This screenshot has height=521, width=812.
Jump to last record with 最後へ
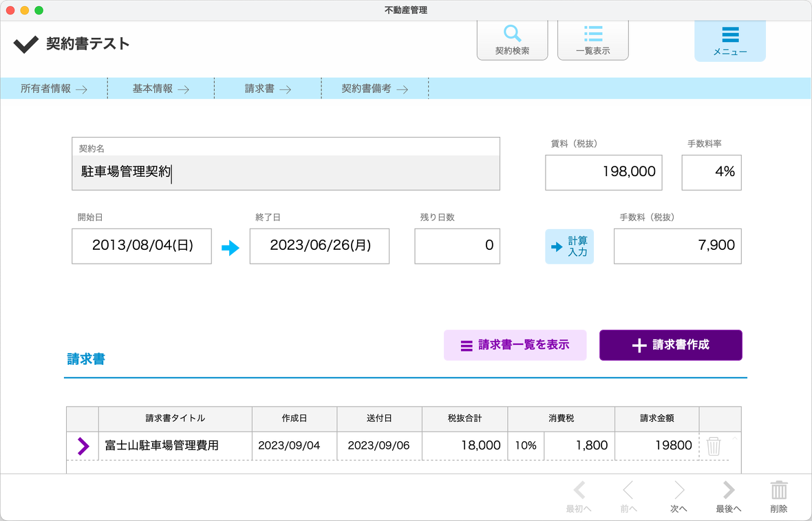(x=728, y=496)
